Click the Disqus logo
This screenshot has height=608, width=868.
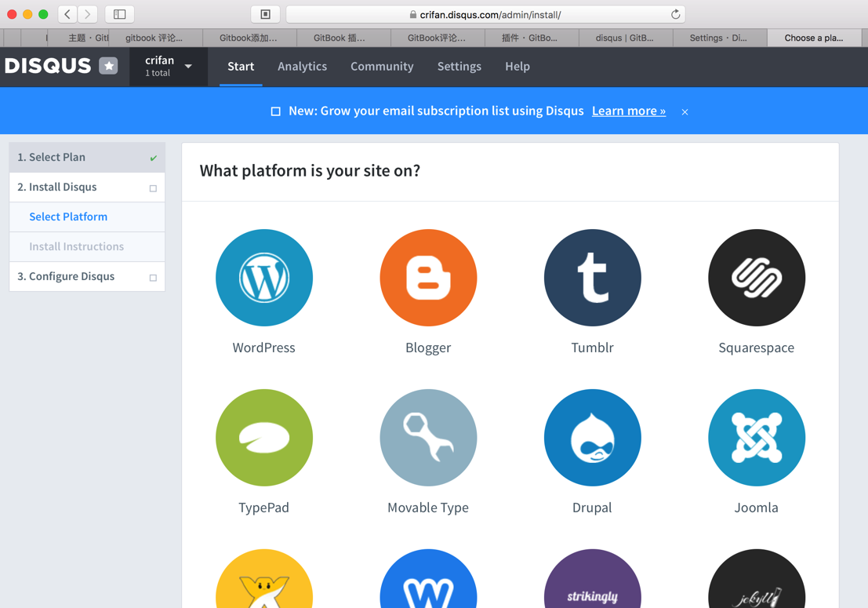[48, 66]
